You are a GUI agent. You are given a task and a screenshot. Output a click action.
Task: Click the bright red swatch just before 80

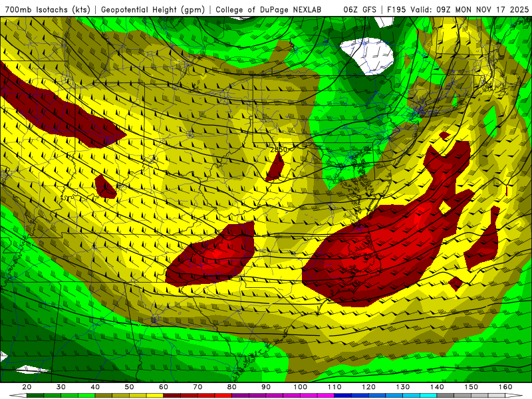coord(223,396)
